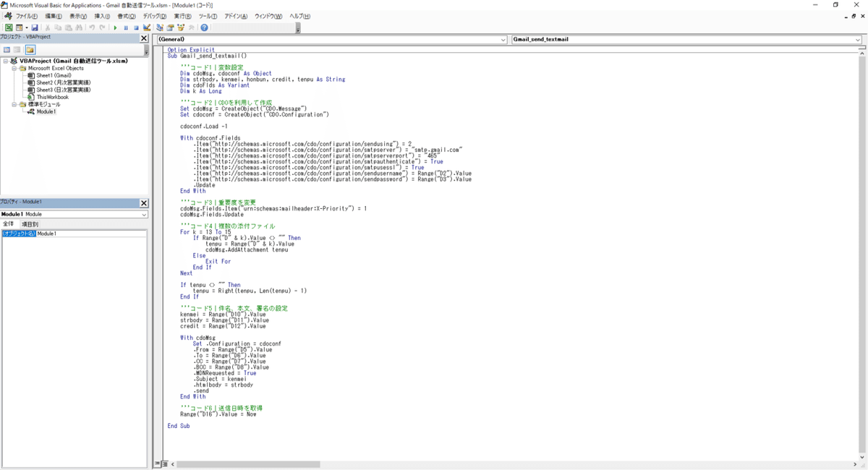The width and height of the screenshot is (868, 470).
Task: Open the Insert object dropdown arrow in toolbar
Action: [x=27, y=27]
